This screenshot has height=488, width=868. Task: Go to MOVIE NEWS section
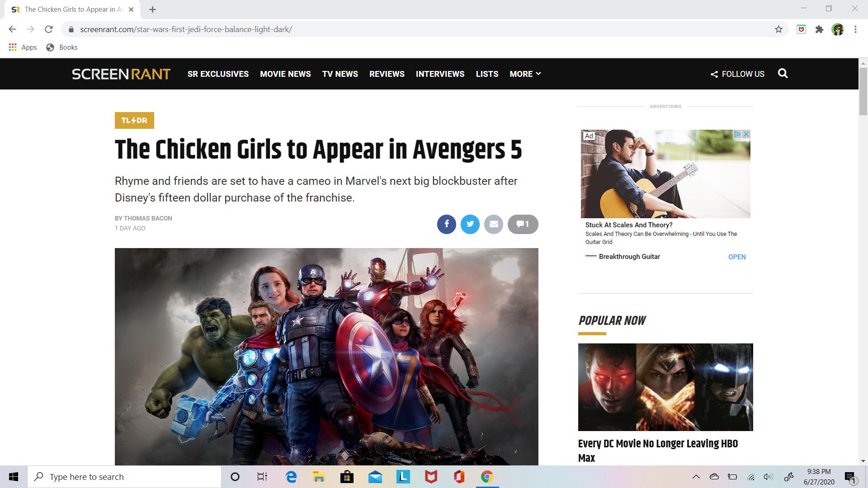point(285,74)
